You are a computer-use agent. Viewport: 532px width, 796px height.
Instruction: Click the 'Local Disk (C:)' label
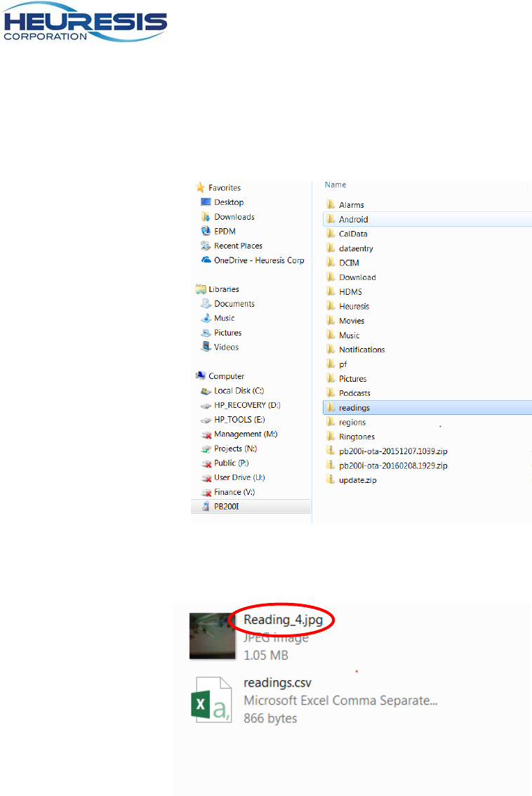239,391
